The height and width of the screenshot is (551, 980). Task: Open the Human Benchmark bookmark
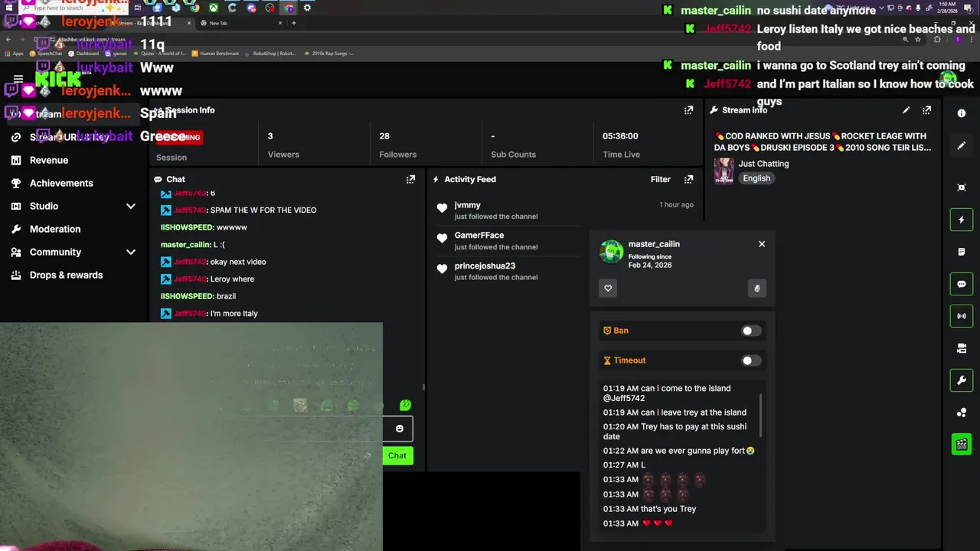tap(215, 54)
